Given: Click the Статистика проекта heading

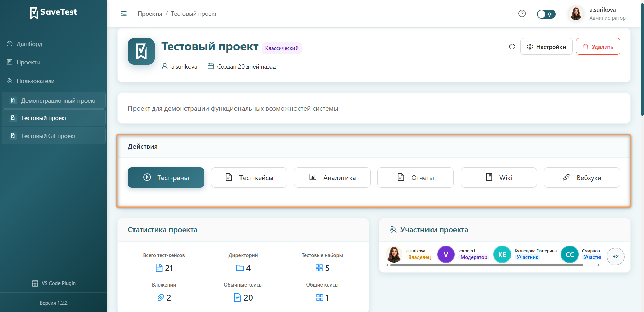Looking at the screenshot, I should tap(162, 230).
